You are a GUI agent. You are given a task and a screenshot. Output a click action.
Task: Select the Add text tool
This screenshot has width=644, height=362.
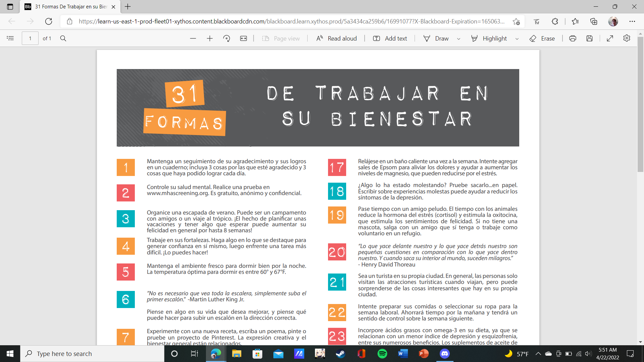pyautogui.click(x=390, y=39)
